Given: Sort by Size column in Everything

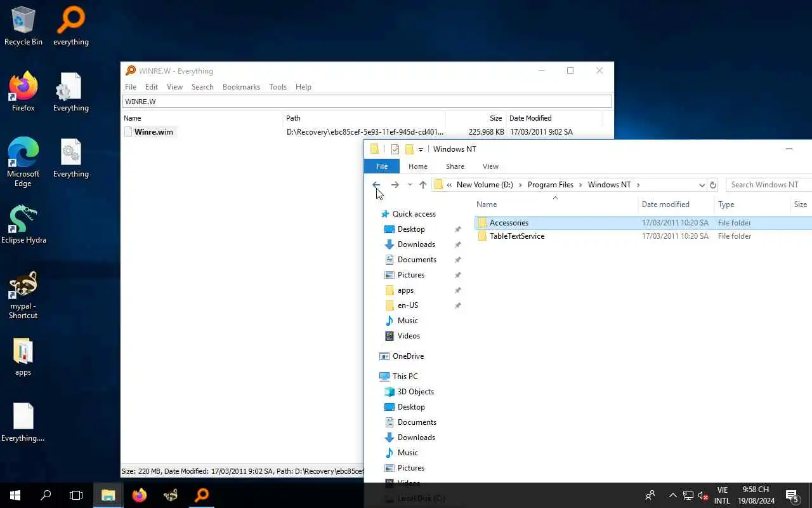Looking at the screenshot, I should tap(475, 118).
